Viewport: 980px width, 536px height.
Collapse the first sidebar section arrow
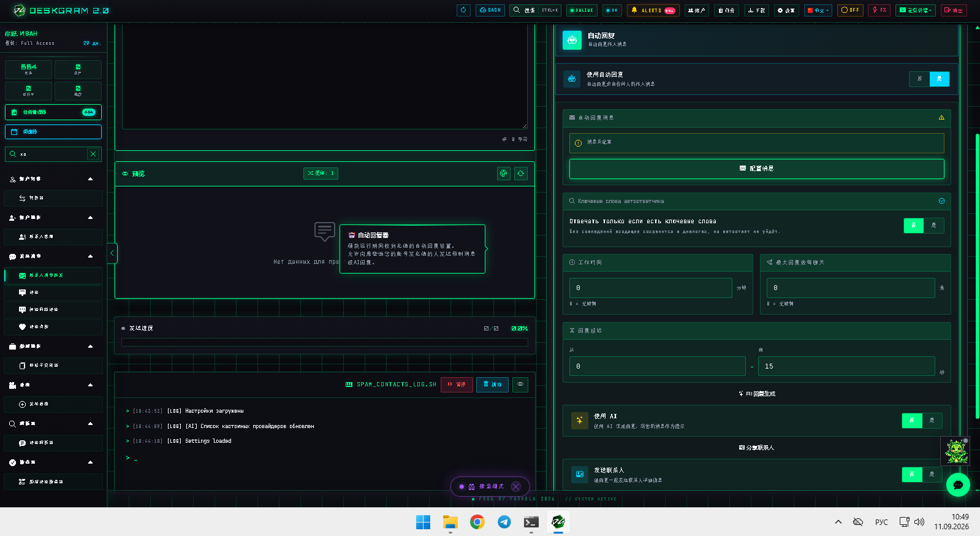click(x=91, y=179)
